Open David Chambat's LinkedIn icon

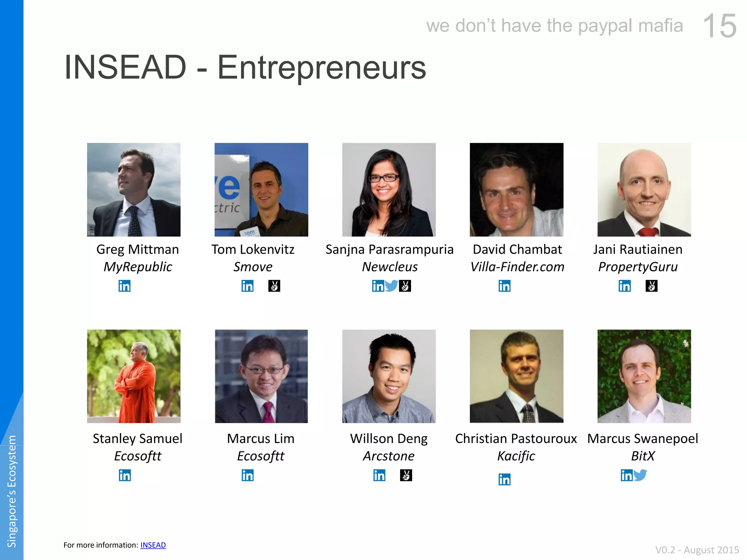tap(504, 286)
